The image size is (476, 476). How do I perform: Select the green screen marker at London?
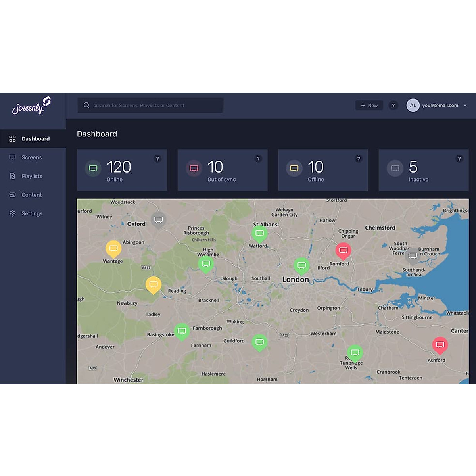tap(301, 265)
